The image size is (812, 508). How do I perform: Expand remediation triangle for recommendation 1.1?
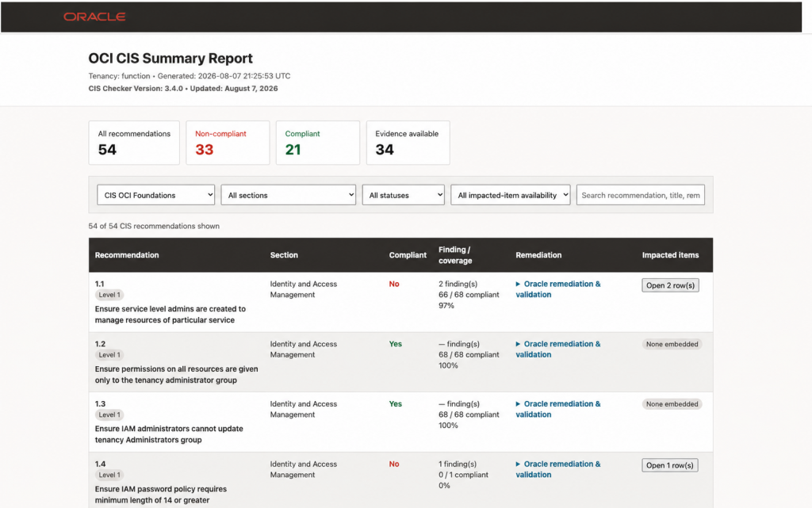(518, 284)
